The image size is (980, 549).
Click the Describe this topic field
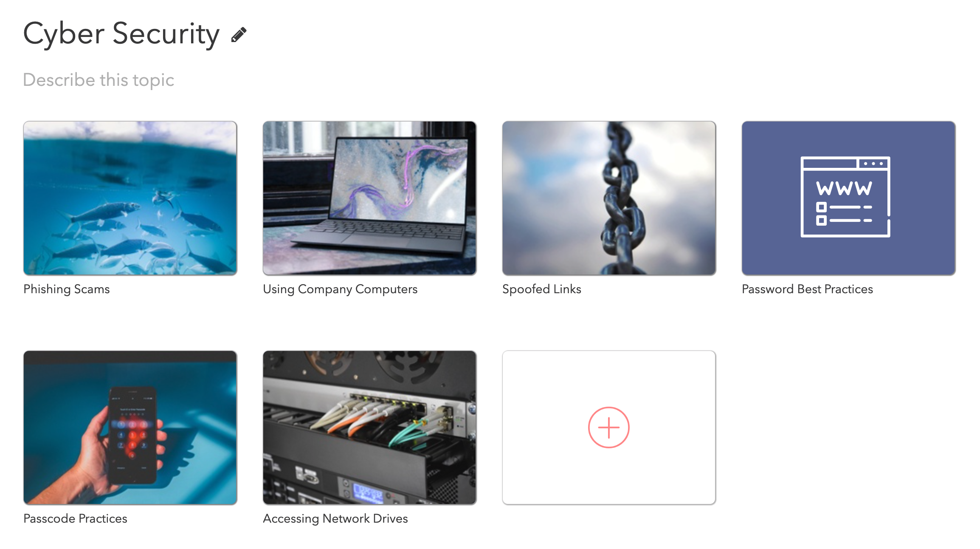pyautogui.click(x=99, y=80)
